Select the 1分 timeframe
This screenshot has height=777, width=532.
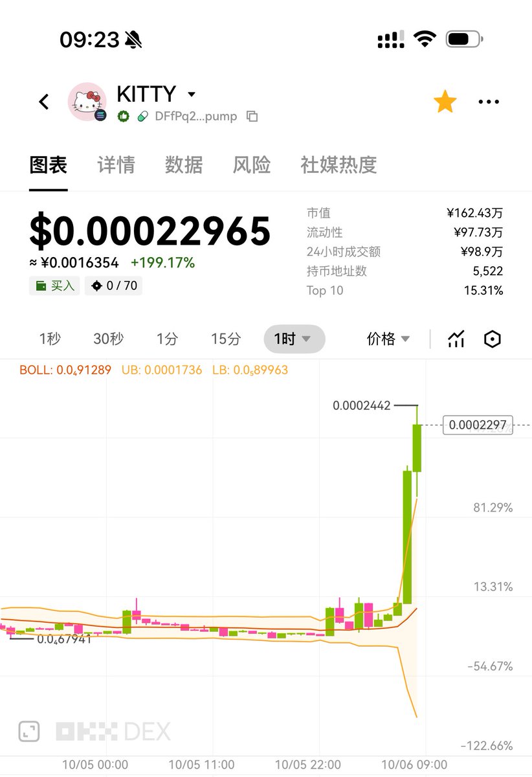[x=167, y=339]
